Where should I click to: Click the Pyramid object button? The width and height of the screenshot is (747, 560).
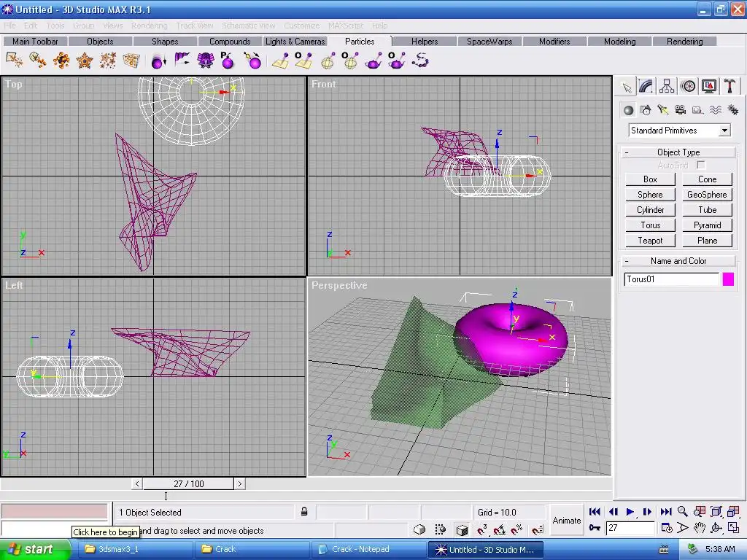(707, 225)
